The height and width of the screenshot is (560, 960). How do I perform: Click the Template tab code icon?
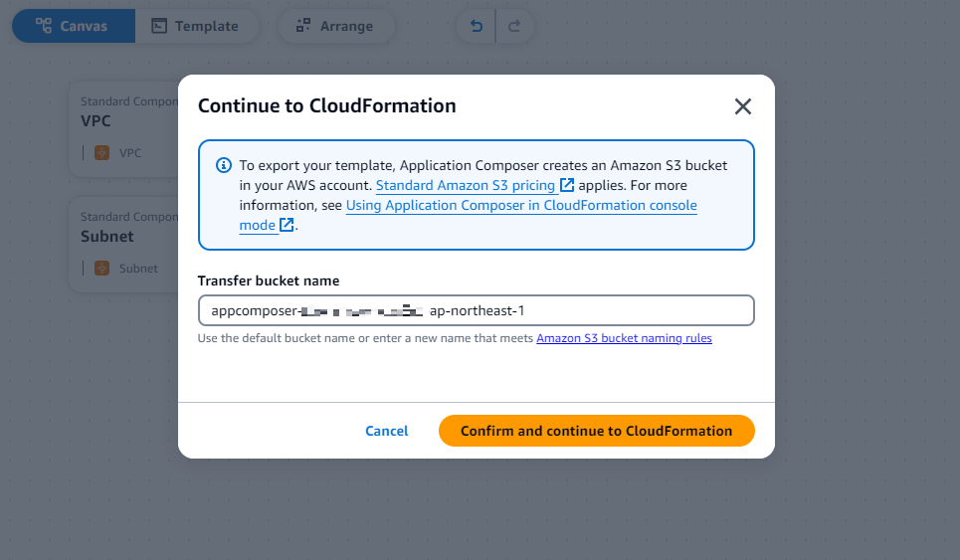[159, 26]
